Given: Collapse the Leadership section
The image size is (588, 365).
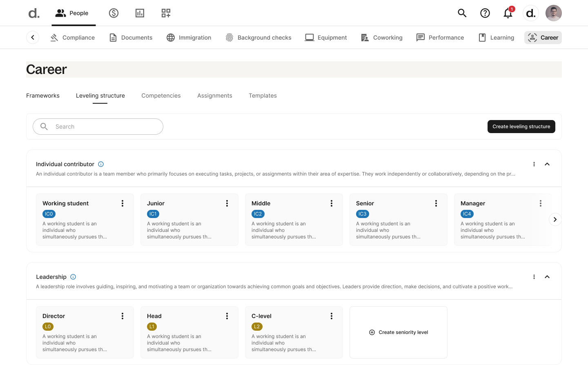Looking at the screenshot, I should 547,277.
